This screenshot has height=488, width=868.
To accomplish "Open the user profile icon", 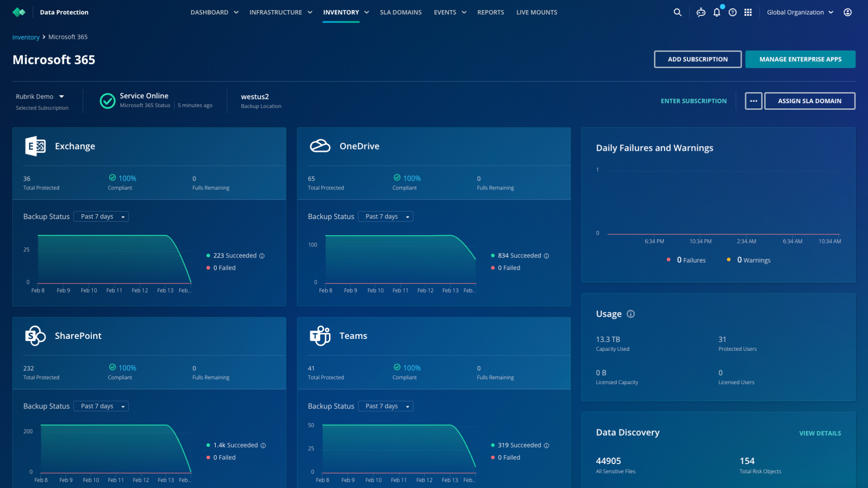I will (x=847, y=12).
